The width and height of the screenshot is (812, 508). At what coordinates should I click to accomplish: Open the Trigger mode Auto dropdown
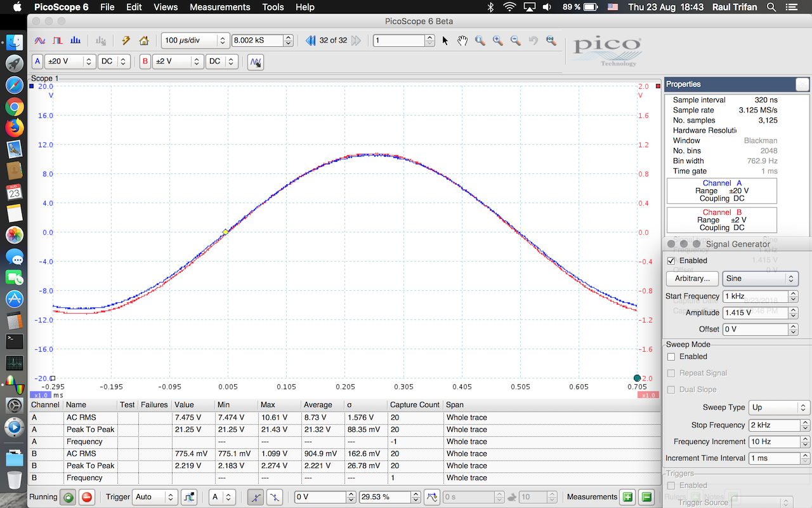coord(155,497)
